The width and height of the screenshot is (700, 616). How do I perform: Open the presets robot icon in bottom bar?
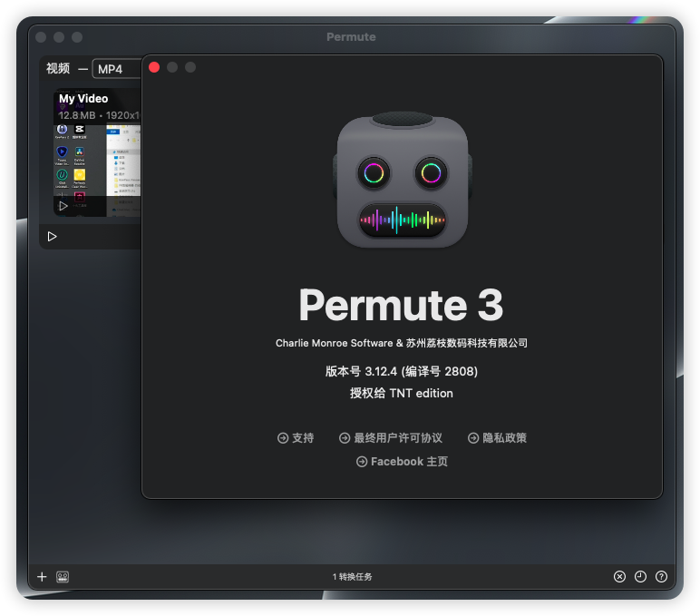(63, 577)
